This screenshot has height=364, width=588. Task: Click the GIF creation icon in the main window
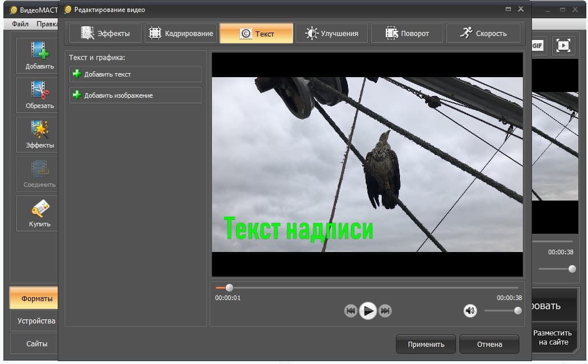click(x=537, y=46)
